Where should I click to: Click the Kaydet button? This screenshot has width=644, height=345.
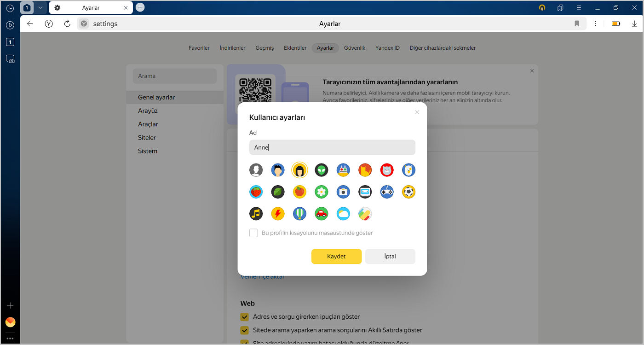pyautogui.click(x=336, y=257)
